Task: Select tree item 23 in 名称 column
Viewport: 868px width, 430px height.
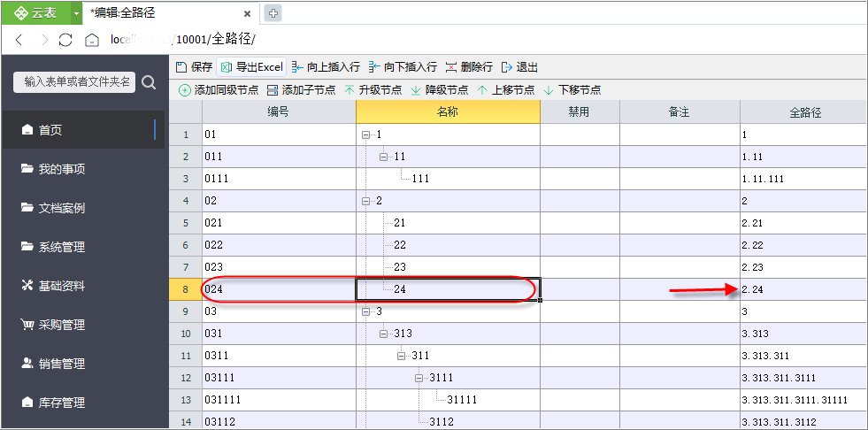Action: click(x=400, y=267)
